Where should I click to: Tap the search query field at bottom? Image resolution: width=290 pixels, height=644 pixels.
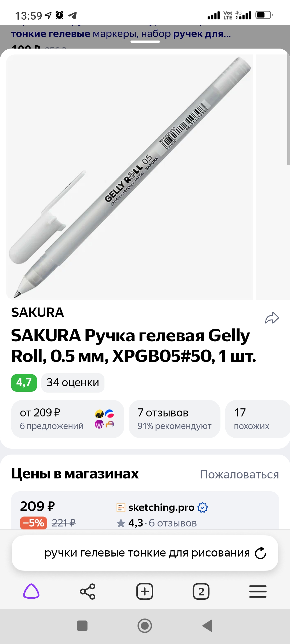[146, 553]
